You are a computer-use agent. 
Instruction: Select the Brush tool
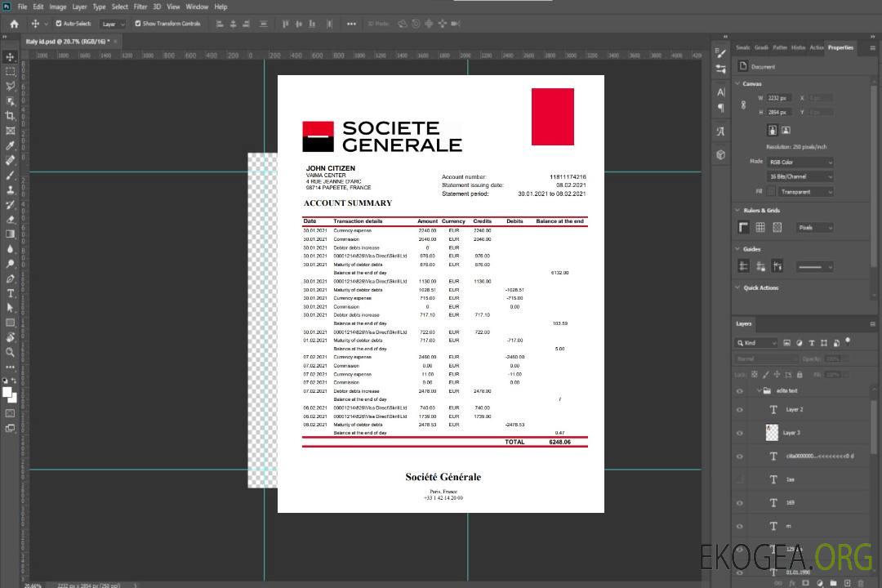(x=10, y=175)
